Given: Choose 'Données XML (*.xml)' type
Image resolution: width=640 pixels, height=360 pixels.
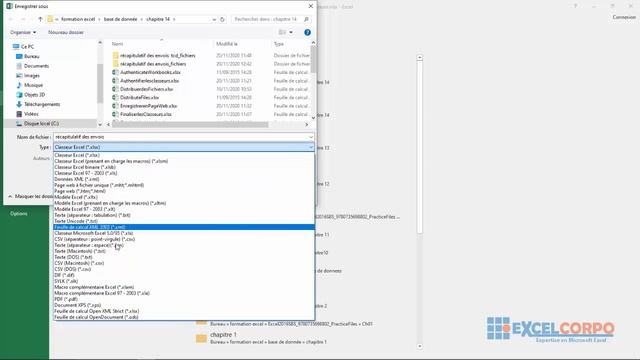Looking at the screenshot, I should tap(184, 179).
